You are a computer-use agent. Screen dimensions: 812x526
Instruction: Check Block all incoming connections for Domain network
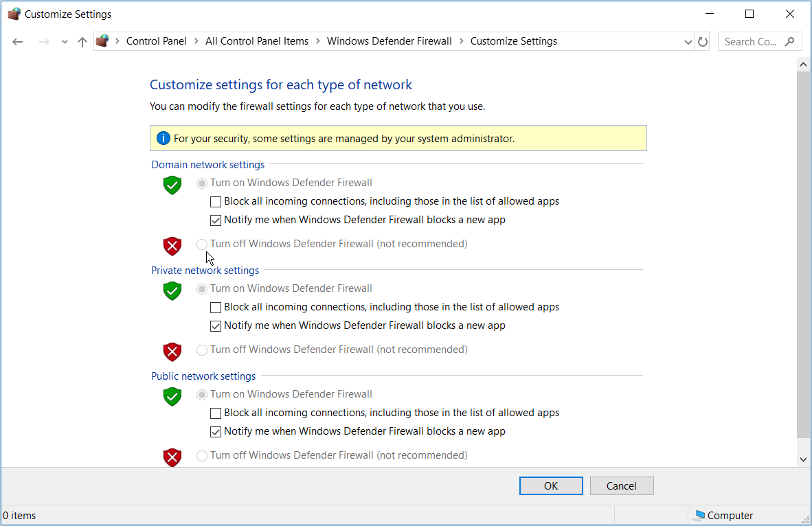pyautogui.click(x=216, y=201)
